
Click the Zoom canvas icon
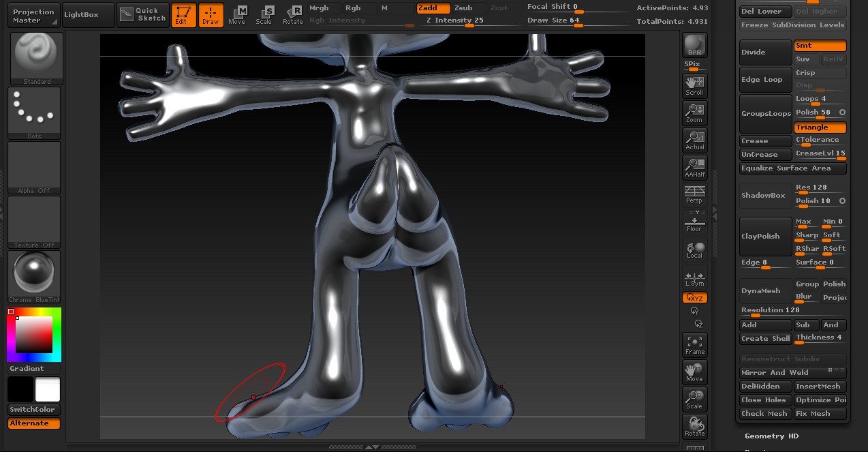pyautogui.click(x=694, y=112)
